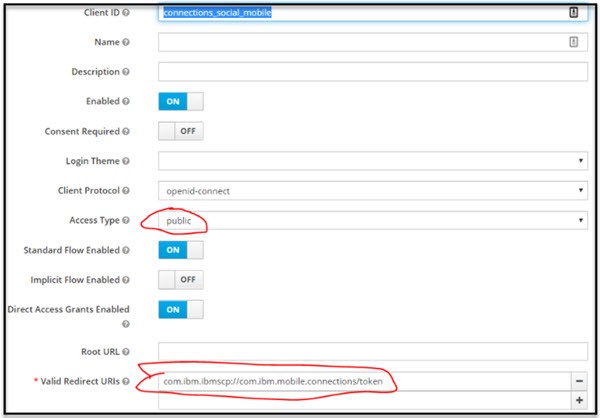The width and height of the screenshot is (600, 418).
Task: Click the Client ID label text
Action: tap(102, 13)
